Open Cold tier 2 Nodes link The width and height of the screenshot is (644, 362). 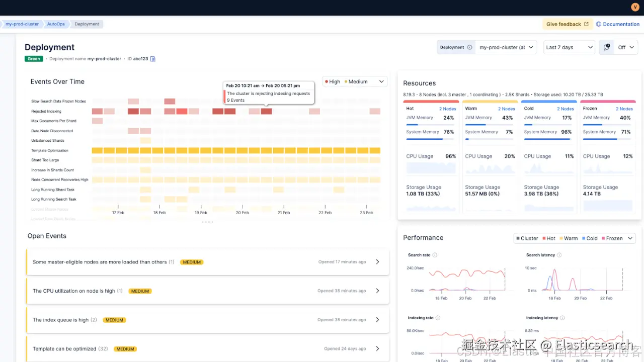click(566, 109)
